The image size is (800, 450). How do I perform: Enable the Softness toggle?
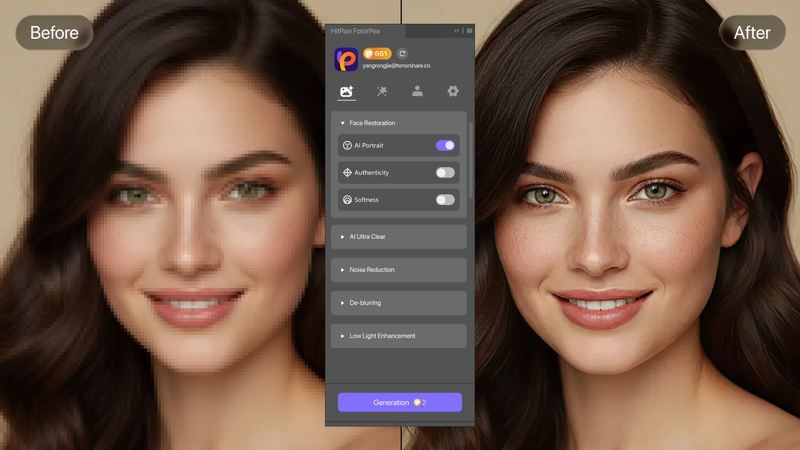point(445,199)
